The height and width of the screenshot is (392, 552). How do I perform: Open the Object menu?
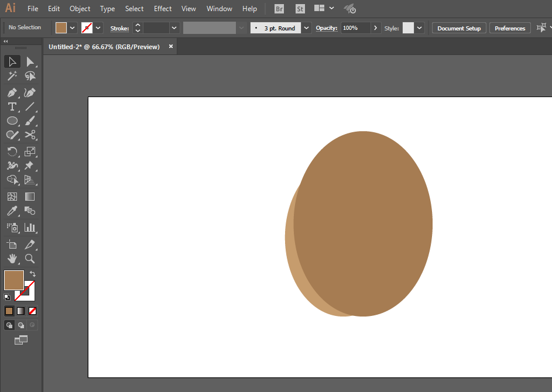click(x=80, y=9)
